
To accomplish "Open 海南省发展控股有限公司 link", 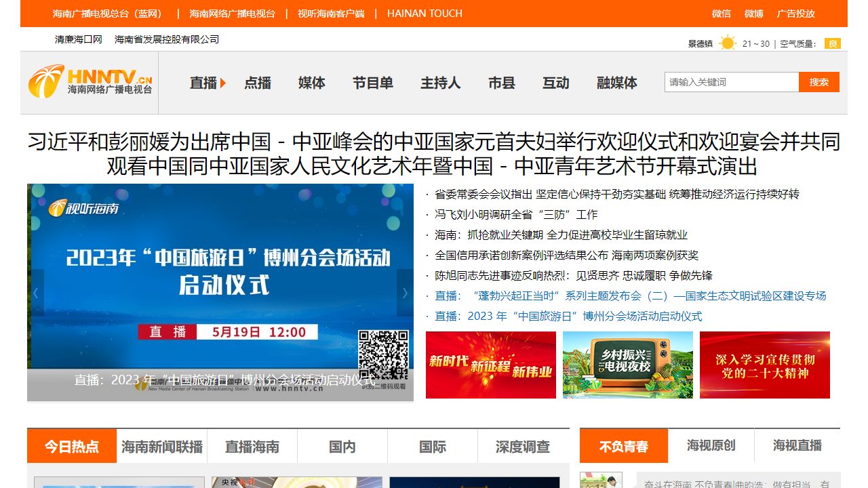I will [167, 39].
